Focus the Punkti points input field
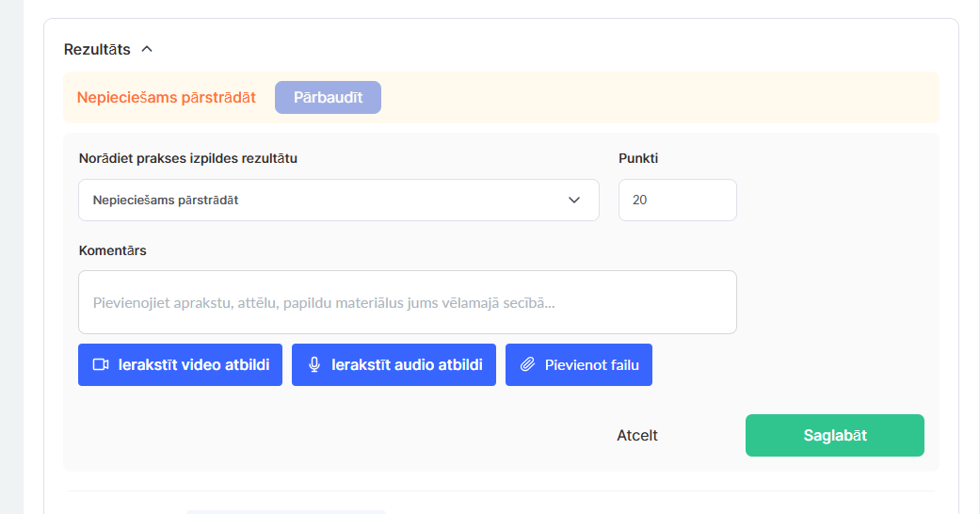Screen dimensions: 980x514 (677, 201)
